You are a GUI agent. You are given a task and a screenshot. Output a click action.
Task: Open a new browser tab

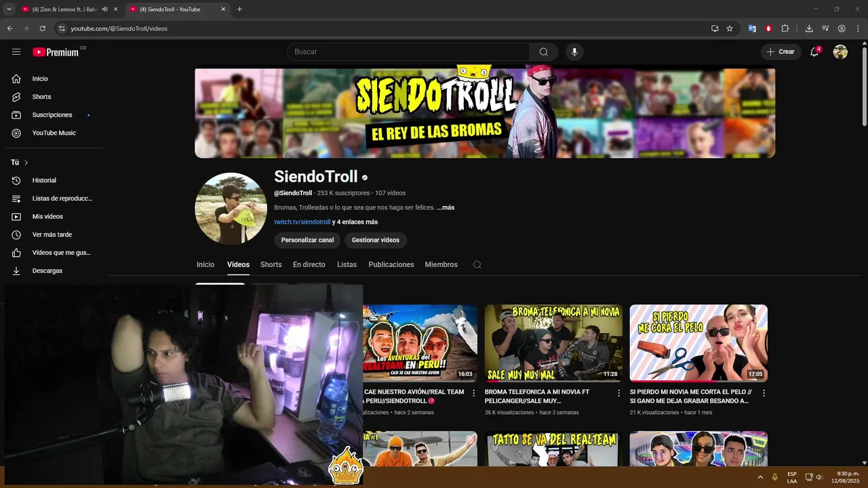239,9
